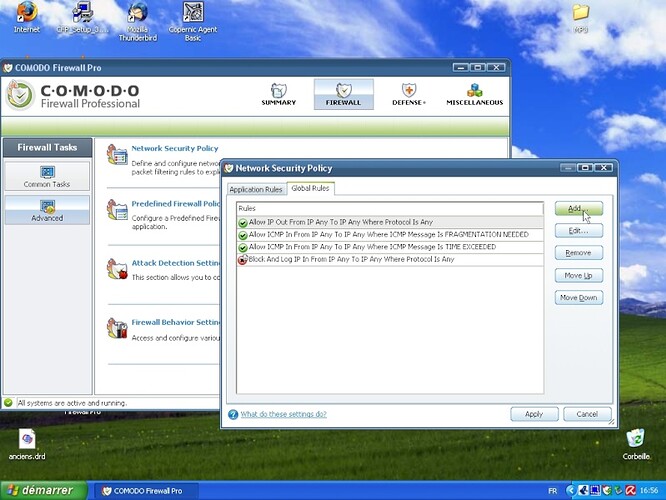Image resolution: width=666 pixels, height=500 pixels.
Task: Click the Network Security Policy icon
Action: coord(117,155)
